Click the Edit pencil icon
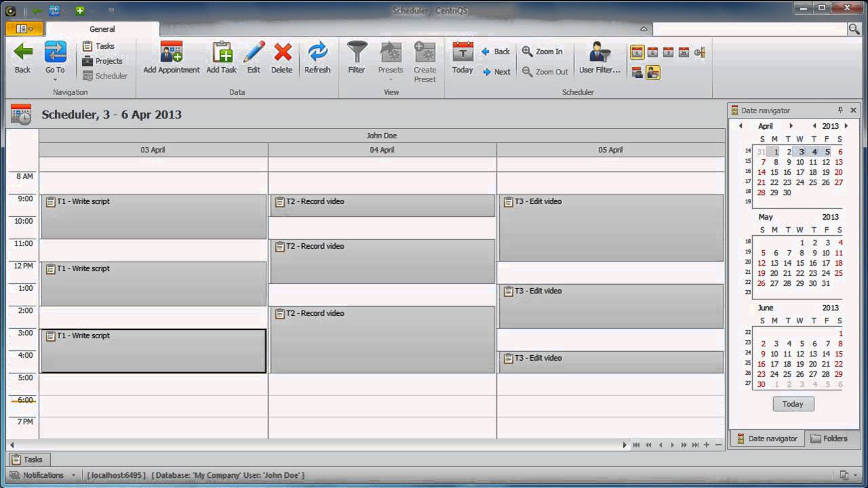 tap(254, 58)
